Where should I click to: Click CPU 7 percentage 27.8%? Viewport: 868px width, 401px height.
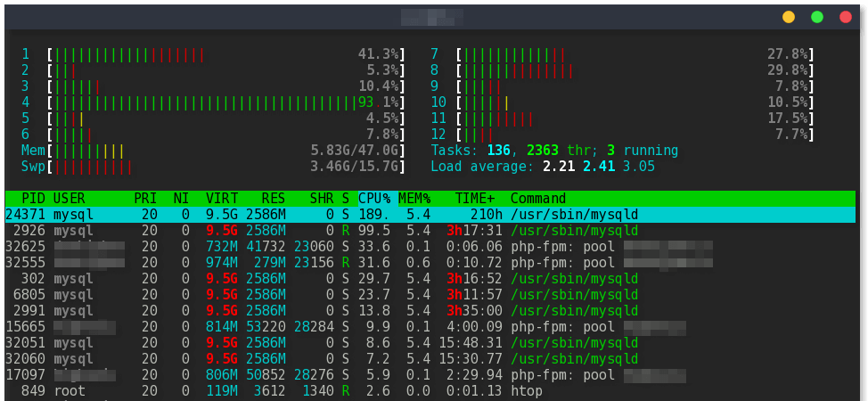(787, 54)
